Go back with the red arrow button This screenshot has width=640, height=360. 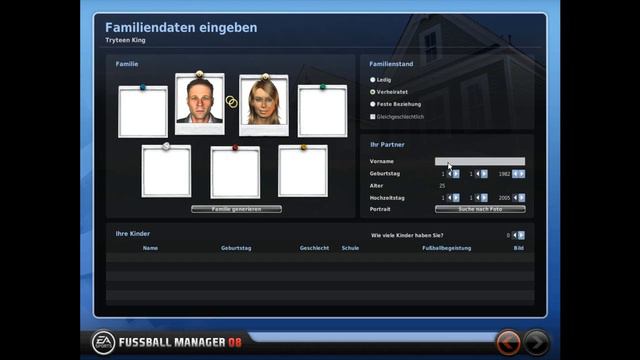[508, 343]
